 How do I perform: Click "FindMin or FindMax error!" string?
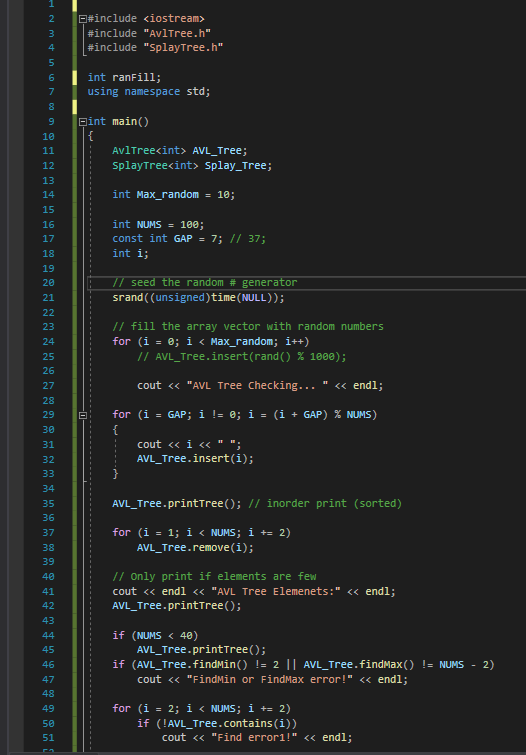(269, 679)
